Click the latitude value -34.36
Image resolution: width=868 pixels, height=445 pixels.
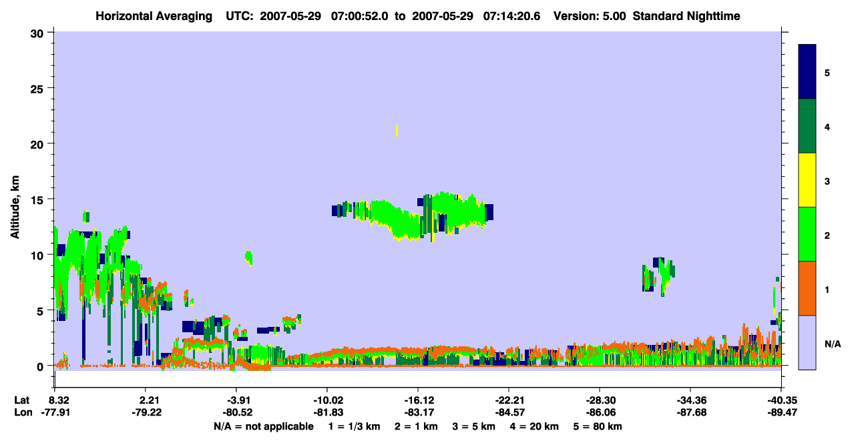pos(690,400)
